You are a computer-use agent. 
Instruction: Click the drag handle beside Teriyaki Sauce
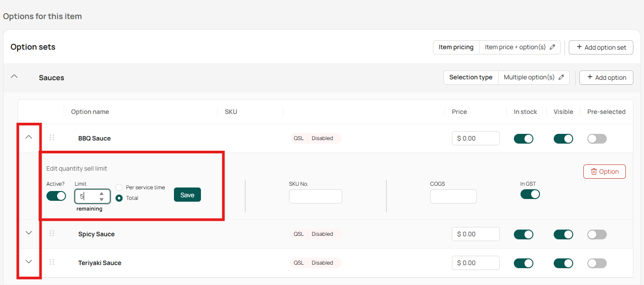[52, 262]
